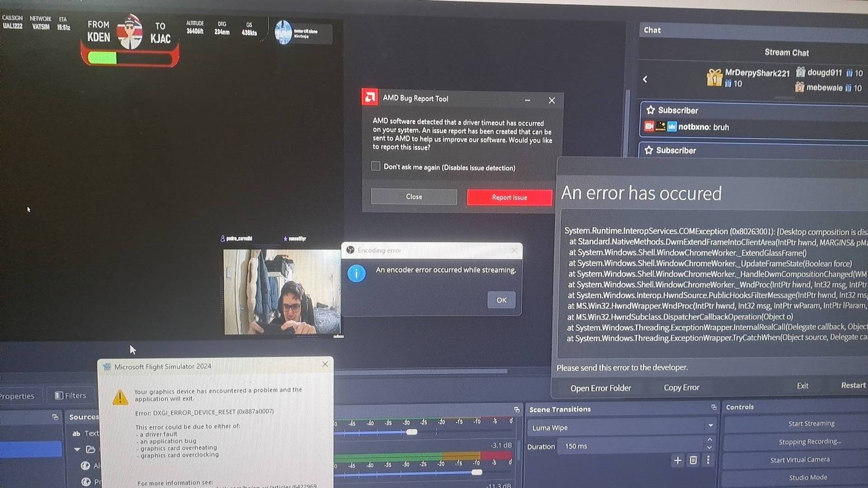Add a new scene transition
868x488 pixels.
pyautogui.click(x=677, y=460)
